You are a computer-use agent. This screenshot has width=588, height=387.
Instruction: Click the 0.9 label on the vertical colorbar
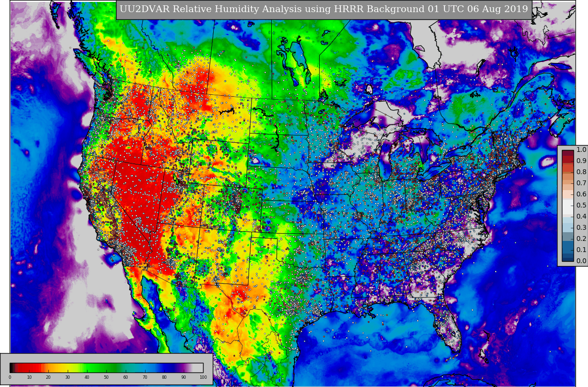point(581,161)
